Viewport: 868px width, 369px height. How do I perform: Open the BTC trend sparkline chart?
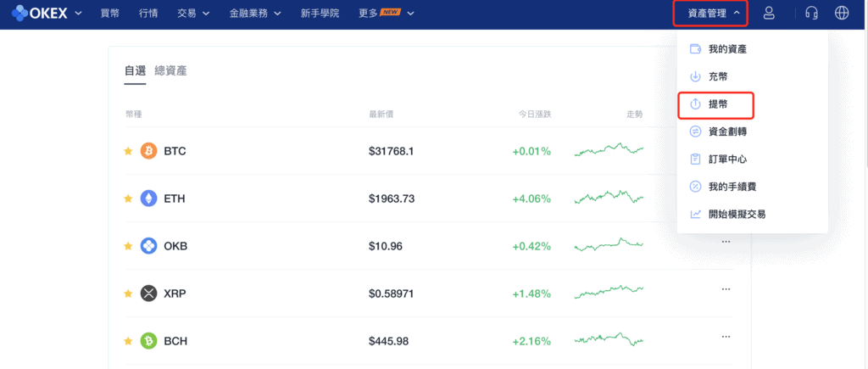coord(609,149)
